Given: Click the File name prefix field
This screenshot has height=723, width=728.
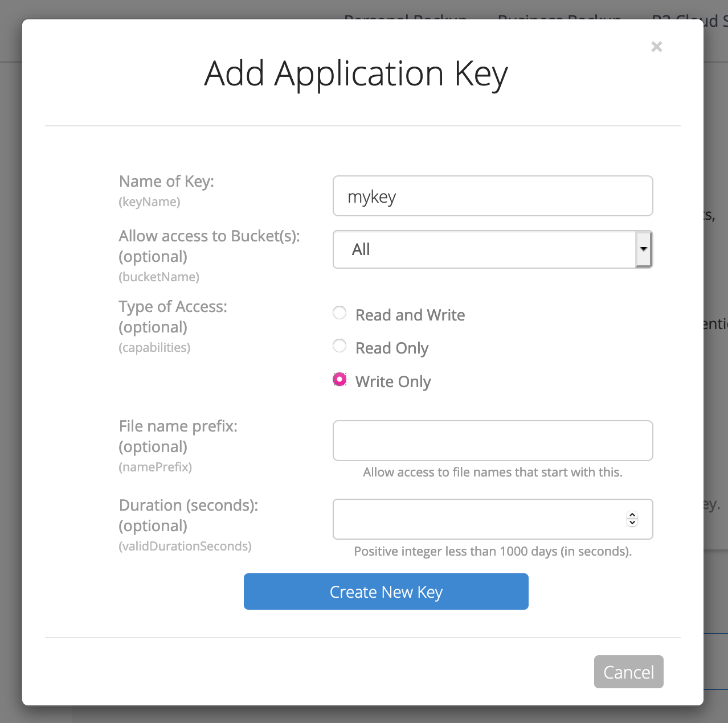Looking at the screenshot, I should [493, 440].
